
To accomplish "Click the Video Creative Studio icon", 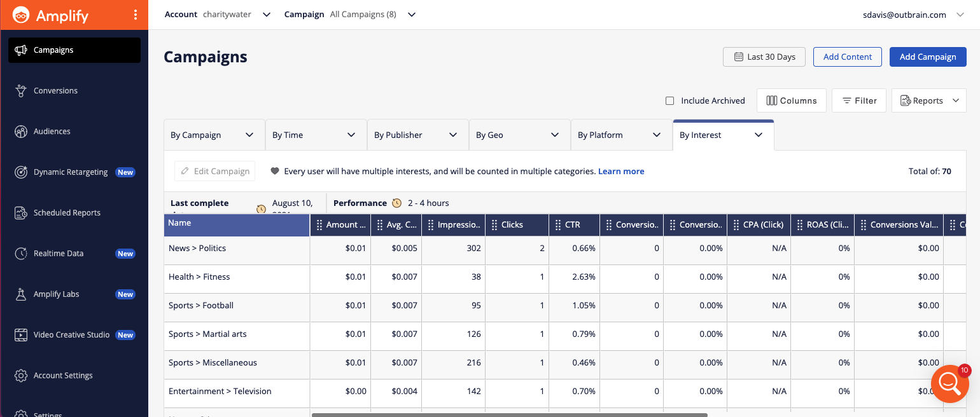I will pyautogui.click(x=21, y=335).
